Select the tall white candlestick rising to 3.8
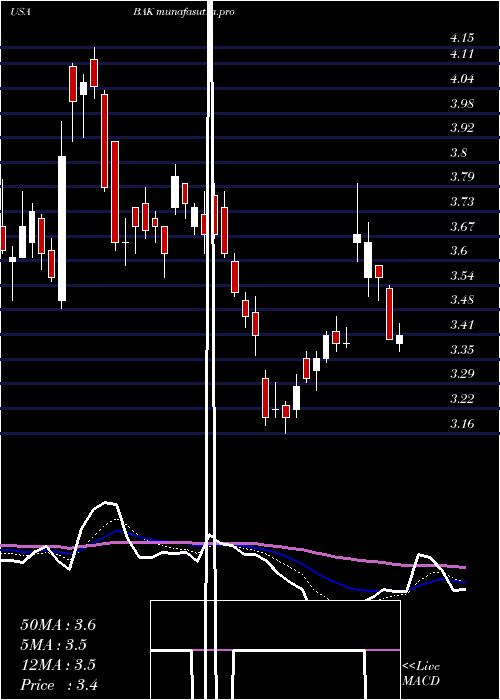The width and height of the screenshot is (500, 700). tap(62, 228)
